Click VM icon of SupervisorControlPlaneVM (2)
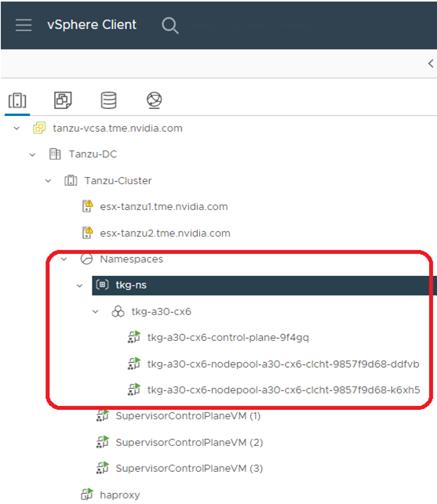437x504 pixels. [x=103, y=442]
